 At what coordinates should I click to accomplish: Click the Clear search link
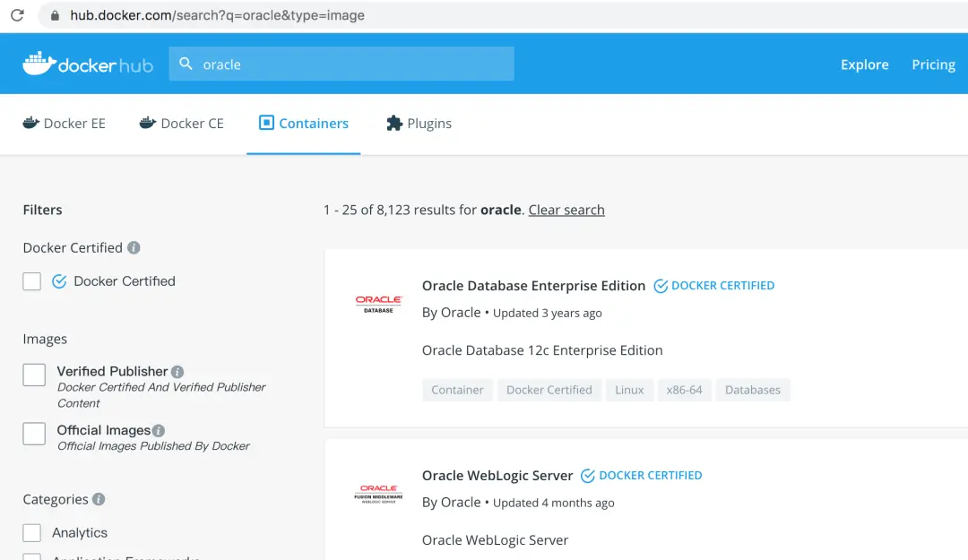pyautogui.click(x=566, y=210)
